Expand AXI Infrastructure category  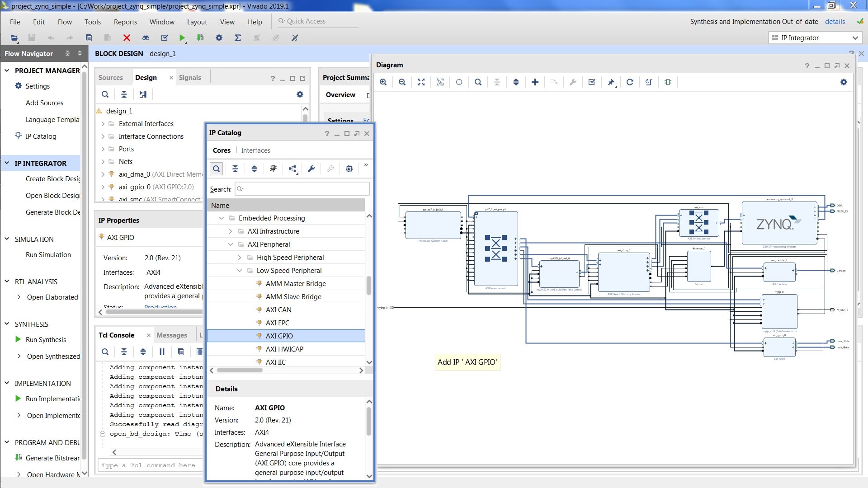[231, 231]
